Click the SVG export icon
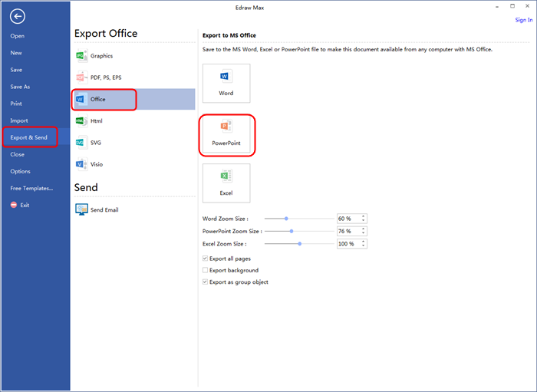This screenshot has height=392, width=537. 81,143
